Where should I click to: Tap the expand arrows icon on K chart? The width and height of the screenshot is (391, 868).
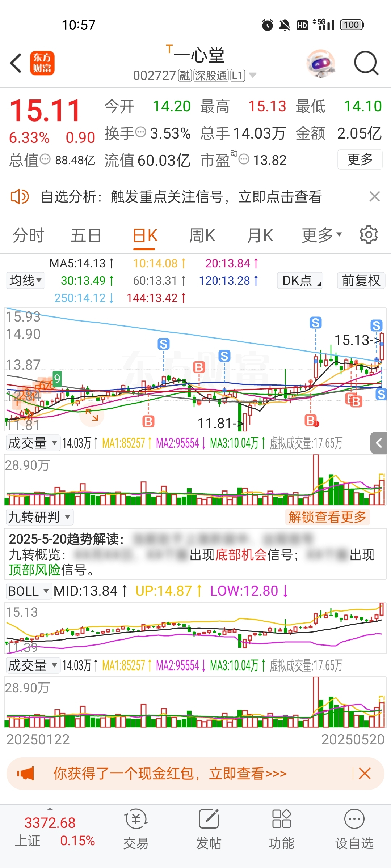pos(92,414)
